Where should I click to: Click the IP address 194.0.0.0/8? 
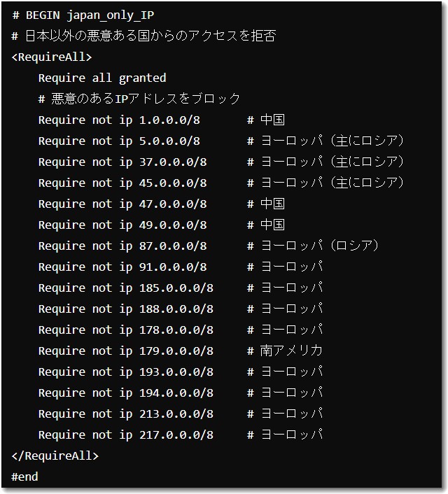[x=176, y=393]
